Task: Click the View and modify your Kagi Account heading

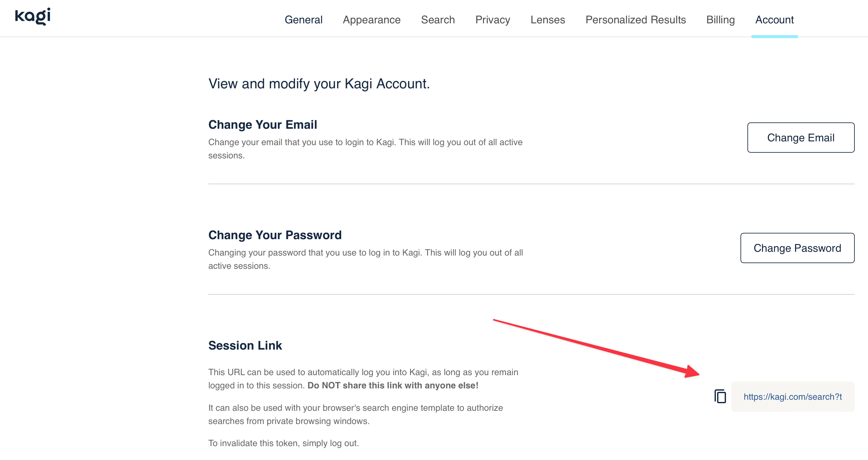Action: 319,84
